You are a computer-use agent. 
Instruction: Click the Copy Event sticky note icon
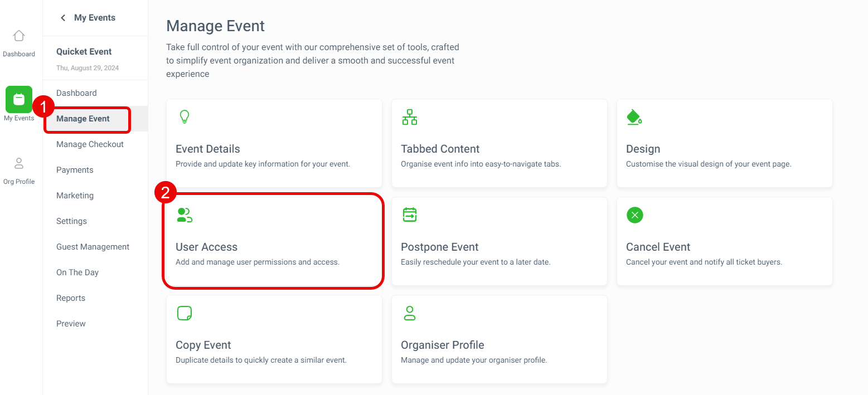pyautogui.click(x=185, y=313)
